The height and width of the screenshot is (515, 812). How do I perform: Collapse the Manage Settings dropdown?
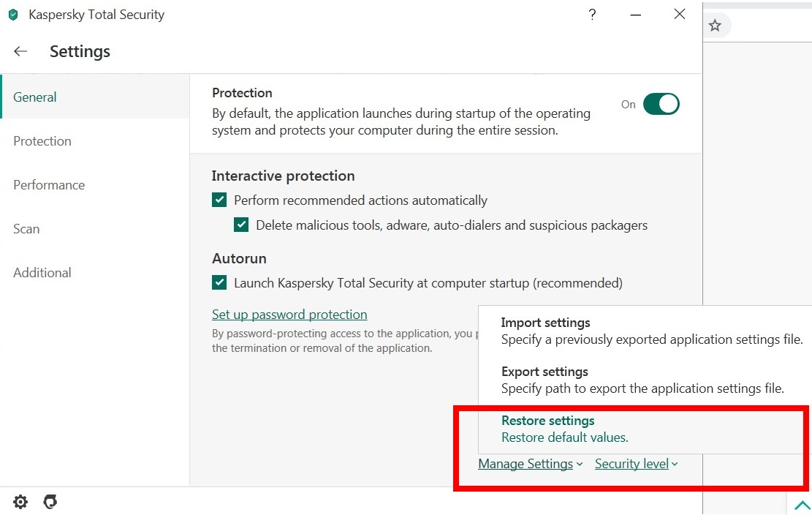(x=530, y=464)
